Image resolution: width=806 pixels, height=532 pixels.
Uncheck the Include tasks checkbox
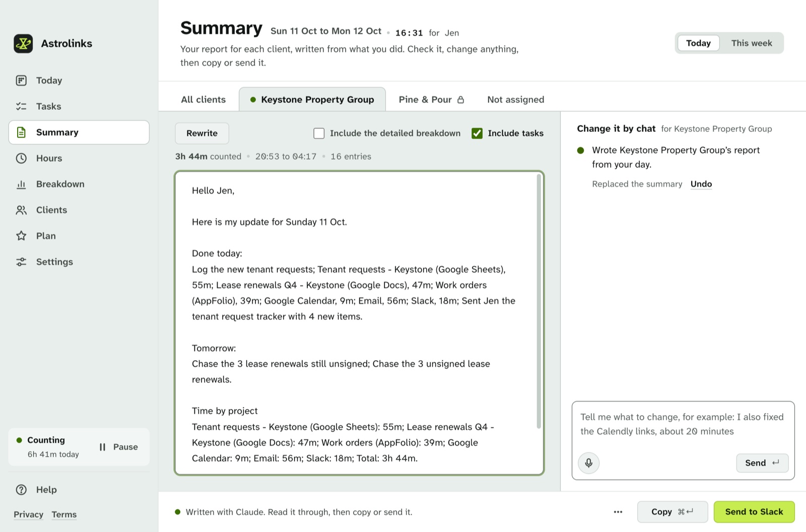[477, 133]
